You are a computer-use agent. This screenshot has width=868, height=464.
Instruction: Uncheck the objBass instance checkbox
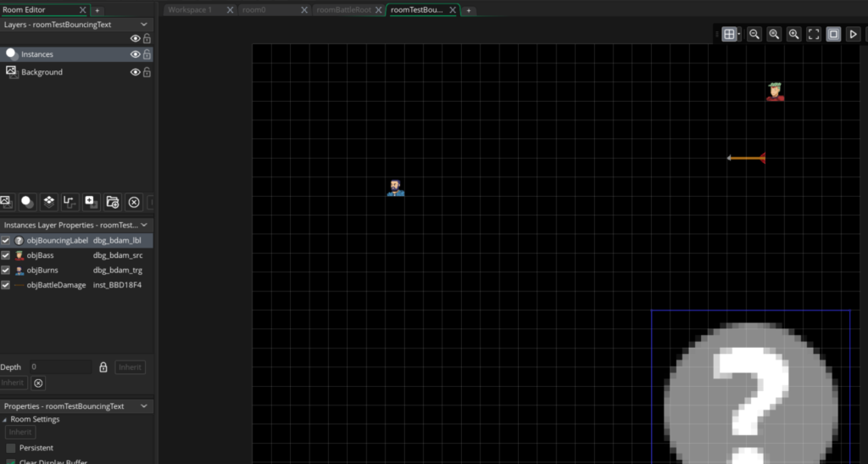pos(6,255)
